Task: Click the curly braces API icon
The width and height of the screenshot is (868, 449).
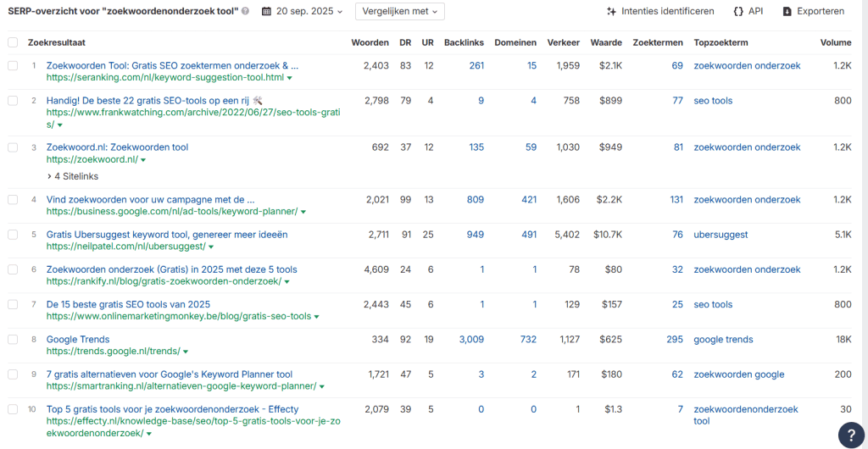Action: tap(738, 12)
